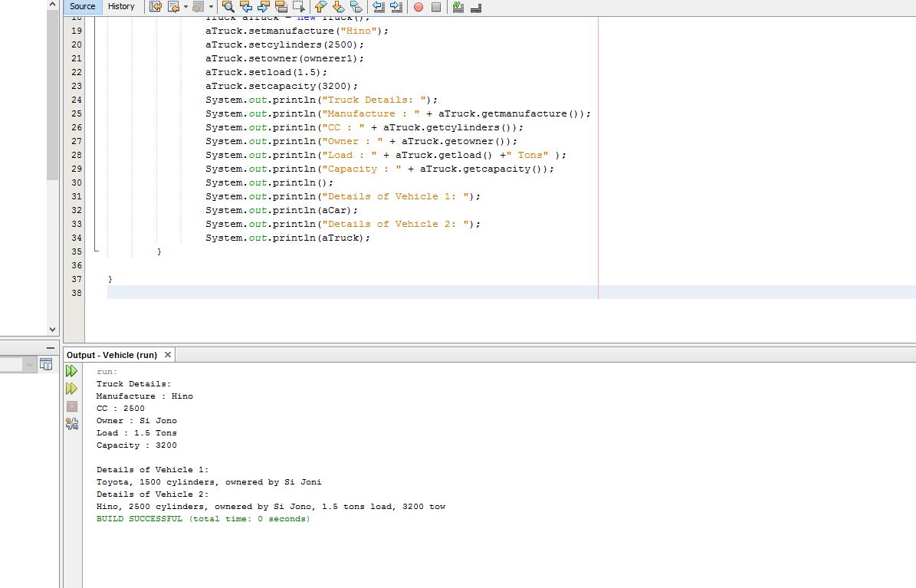Click the Find Selection magnifier icon

[228, 7]
